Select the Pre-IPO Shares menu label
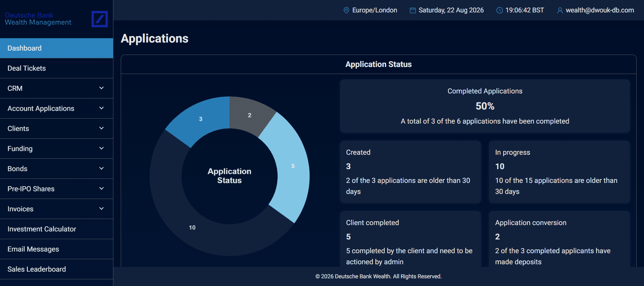The width and height of the screenshot is (644, 286). tap(31, 189)
